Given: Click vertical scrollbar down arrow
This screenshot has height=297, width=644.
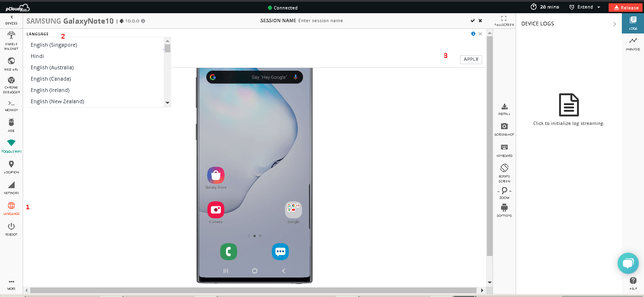Looking at the screenshot, I should [x=490, y=282].
